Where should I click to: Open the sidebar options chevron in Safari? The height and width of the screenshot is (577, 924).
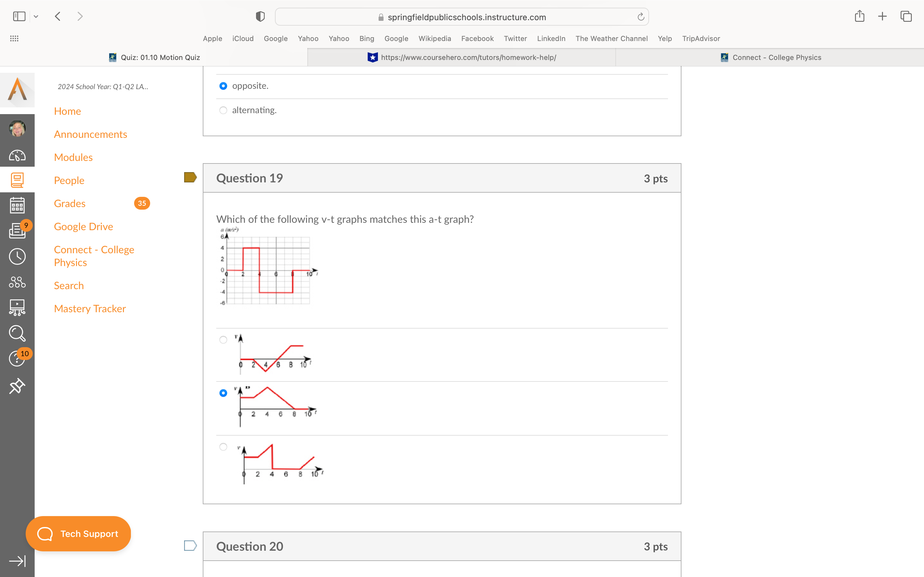point(36,16)
